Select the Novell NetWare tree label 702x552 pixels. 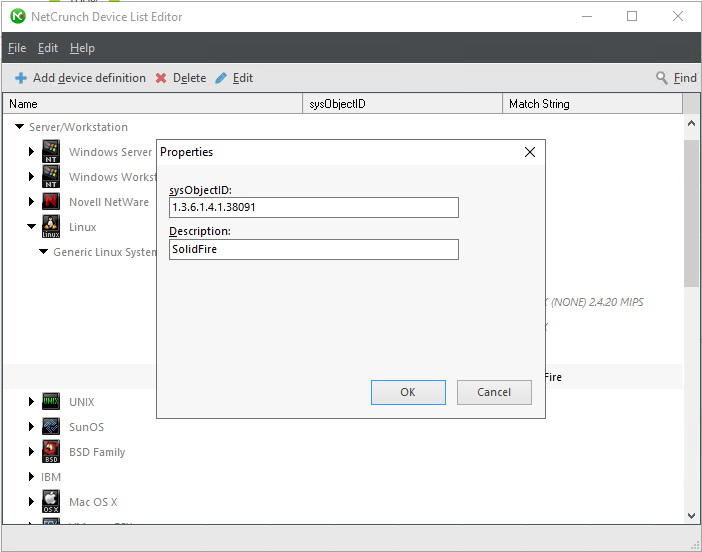[x=109, y=202]
